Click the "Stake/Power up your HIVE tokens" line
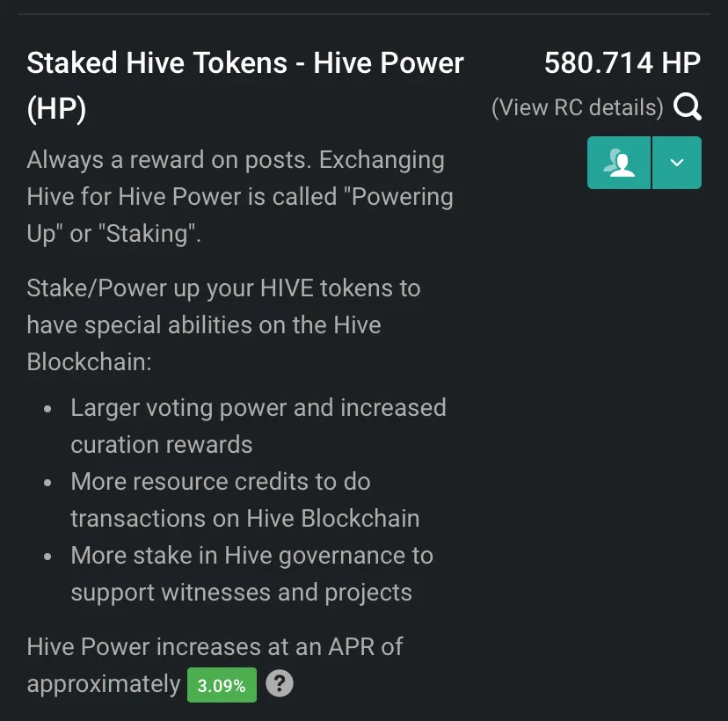 [223, 288]
